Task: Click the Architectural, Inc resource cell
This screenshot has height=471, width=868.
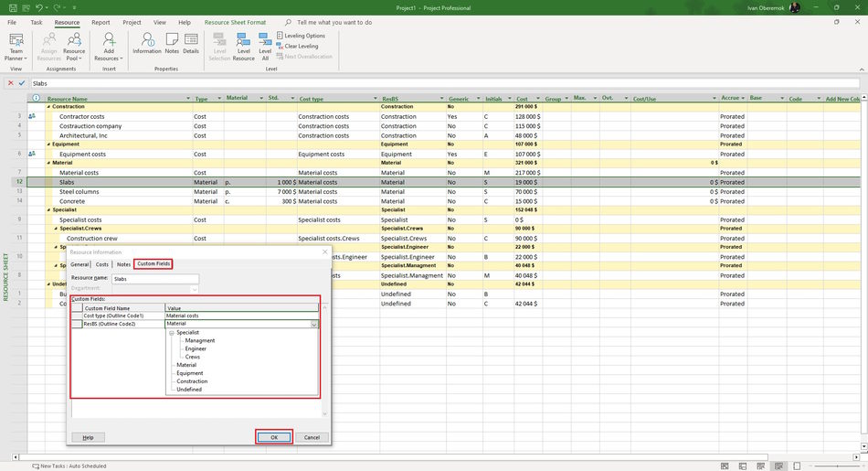Action: click(x=83, y=135)
